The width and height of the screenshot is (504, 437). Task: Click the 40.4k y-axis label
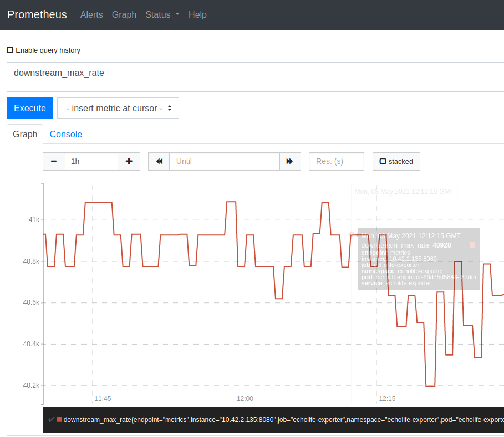(x=31, y=344)
